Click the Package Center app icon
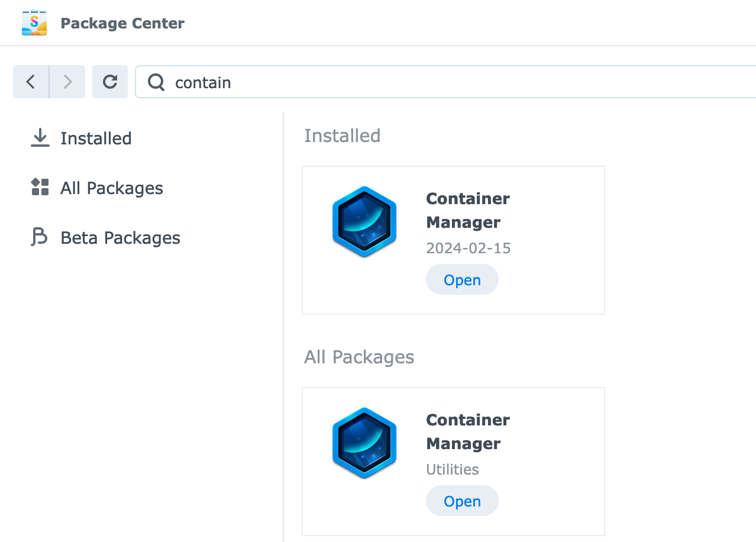Viewport: 756px width, 542px height. (34, 23)
